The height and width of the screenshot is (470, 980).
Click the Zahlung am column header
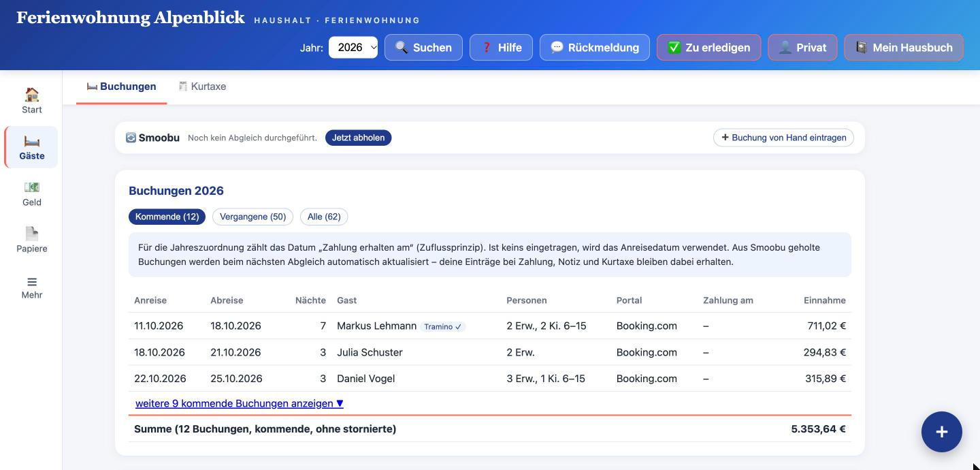pos(728,300)
